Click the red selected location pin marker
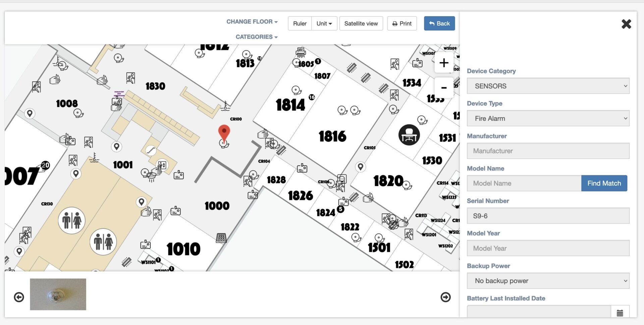644x325 pixels. click(224, 133)
